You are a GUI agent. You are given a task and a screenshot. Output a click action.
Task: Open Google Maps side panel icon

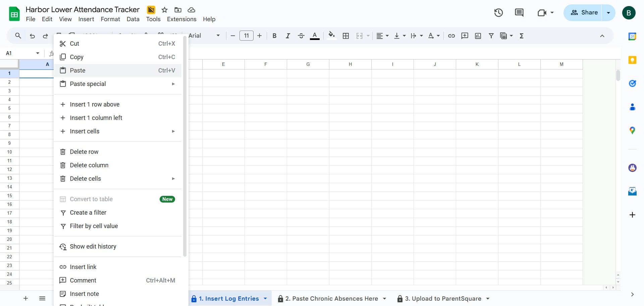point(632,130)
